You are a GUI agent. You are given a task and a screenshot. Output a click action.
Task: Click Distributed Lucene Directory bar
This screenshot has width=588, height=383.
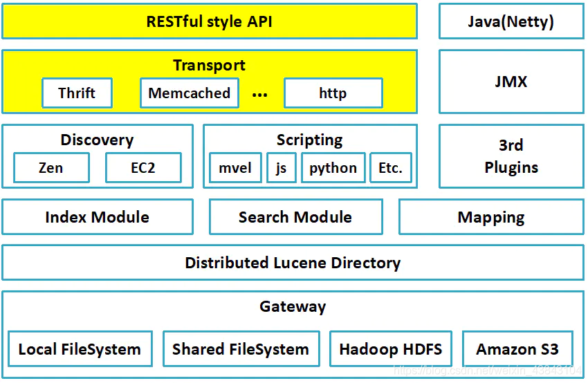click(x=293, y=263)
